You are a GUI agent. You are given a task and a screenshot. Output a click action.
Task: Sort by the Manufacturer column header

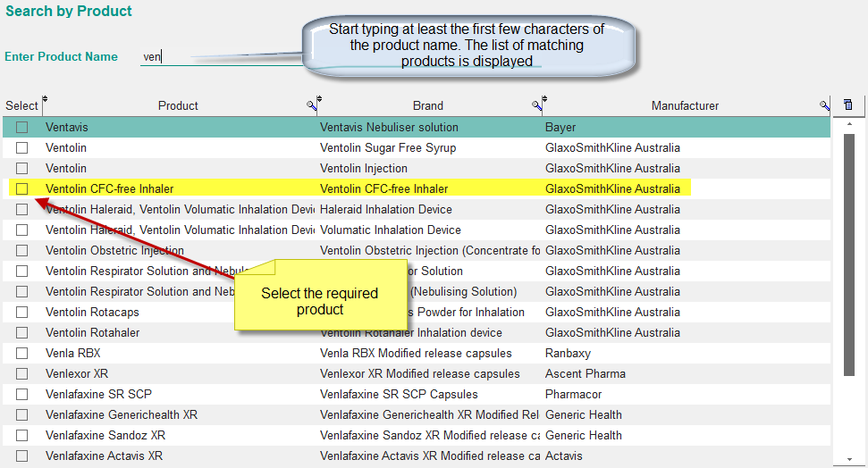point(685,105)
